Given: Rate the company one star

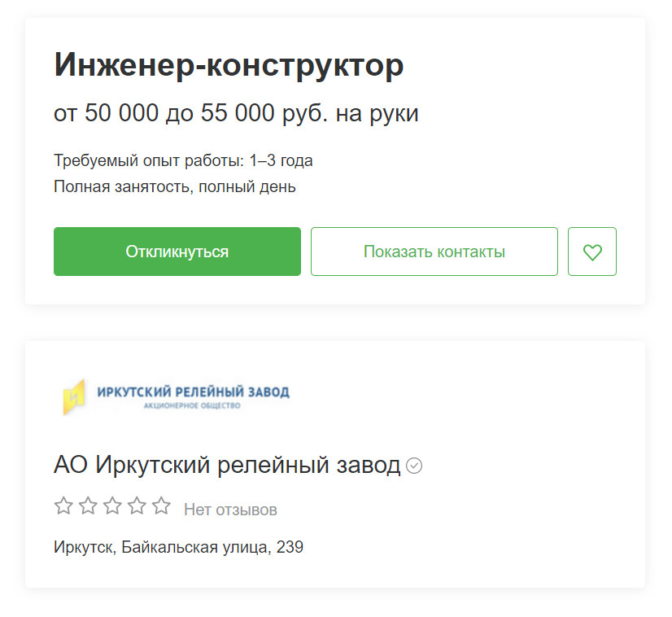Looking at the screenshot, I should click(63, 505).
